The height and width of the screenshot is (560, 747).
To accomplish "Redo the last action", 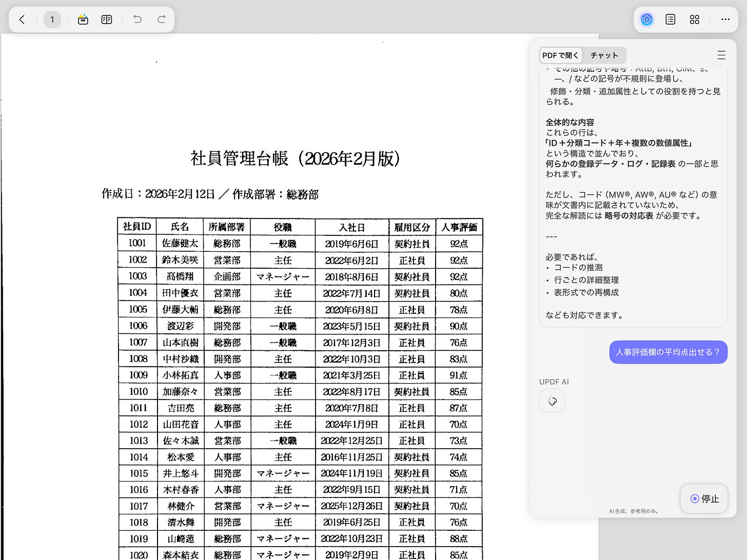I will point(161,19).
